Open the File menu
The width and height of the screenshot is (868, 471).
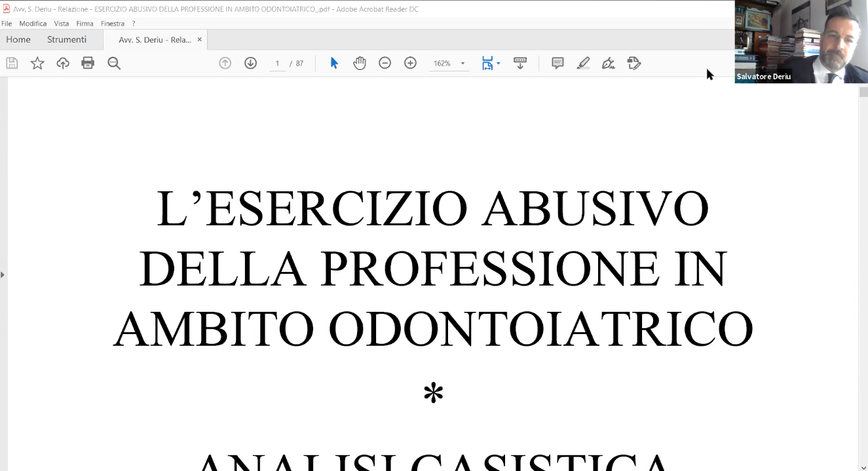coord(7,24)
